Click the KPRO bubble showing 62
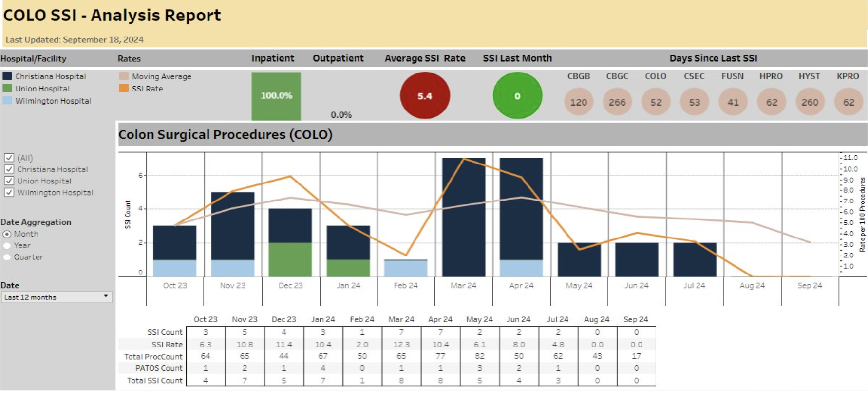This screenshot has height=402, width=868. tap(849, 102)
